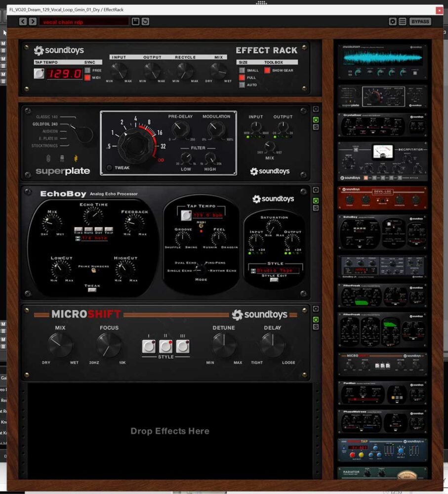Screen dimensions: 448x494
Task: Select MicroShift style I button
Action: tap(149, 347)
